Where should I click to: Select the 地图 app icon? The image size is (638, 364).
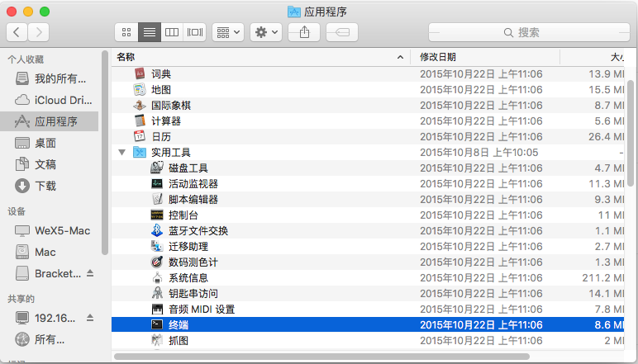click(140, 89)
